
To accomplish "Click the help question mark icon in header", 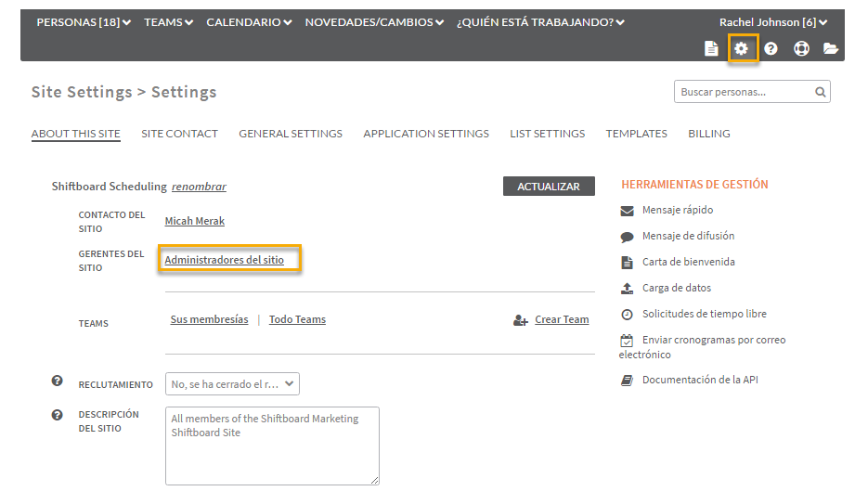I will pos(771,48).
